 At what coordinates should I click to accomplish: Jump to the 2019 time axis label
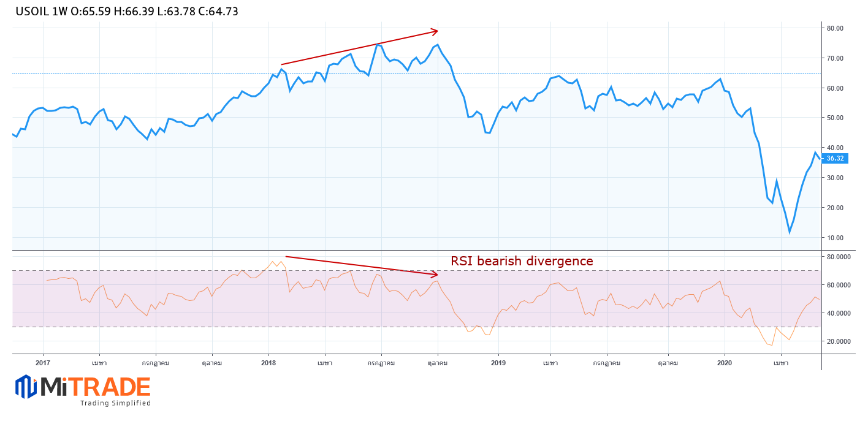pos(498,363)
